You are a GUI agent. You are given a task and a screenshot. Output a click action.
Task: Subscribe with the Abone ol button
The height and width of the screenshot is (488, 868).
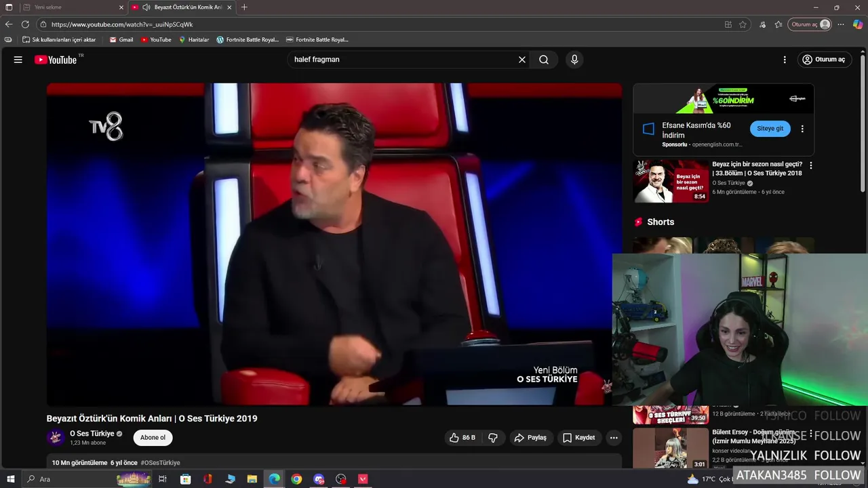coord(153,438)
